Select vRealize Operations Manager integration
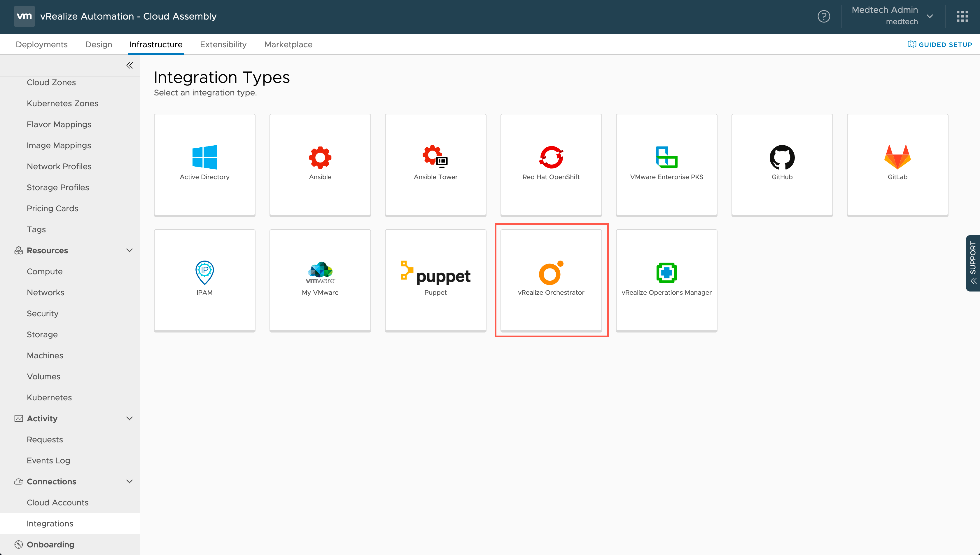This screenshot has width=980, height=555. (x=666, y=280)
